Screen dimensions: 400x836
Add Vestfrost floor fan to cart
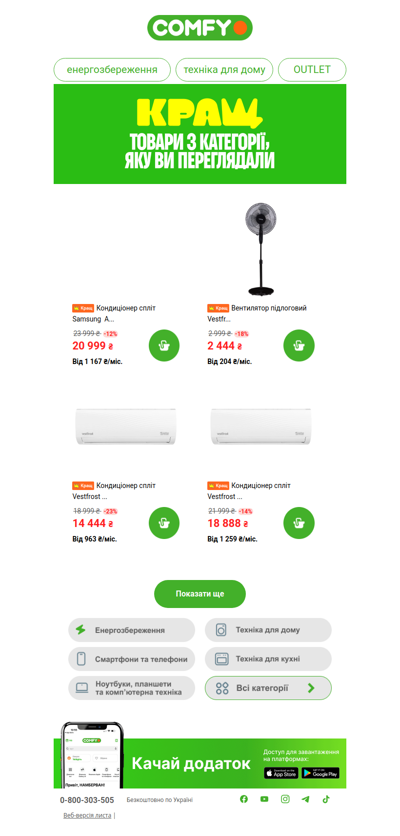299,345
